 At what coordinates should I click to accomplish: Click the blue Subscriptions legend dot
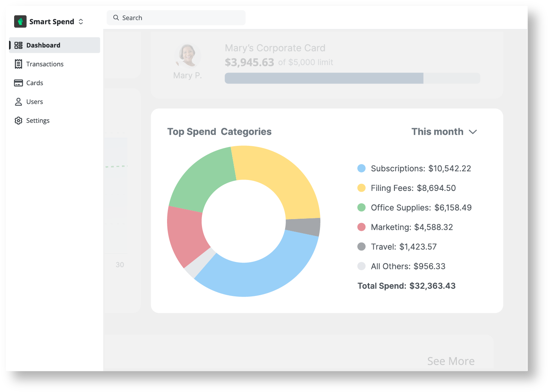click(362, 169)
